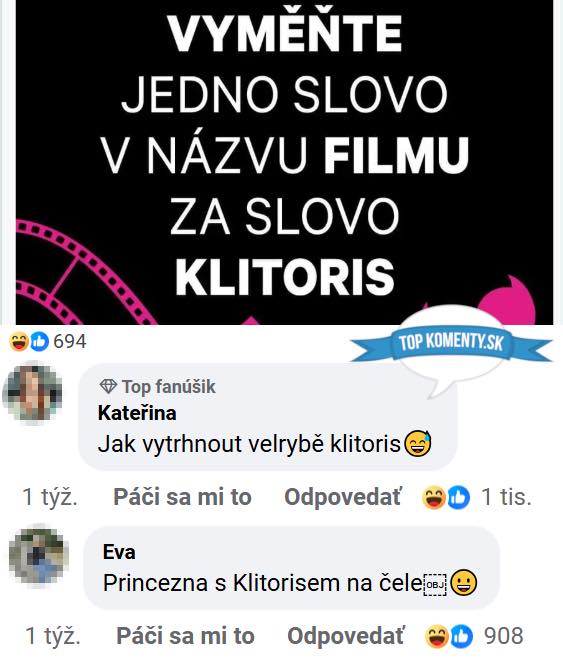Image resolution: width=563 pixels, height=662 pixels.
Task: Click the laughing reaction emoji beside 694
Action: [19, 342]
